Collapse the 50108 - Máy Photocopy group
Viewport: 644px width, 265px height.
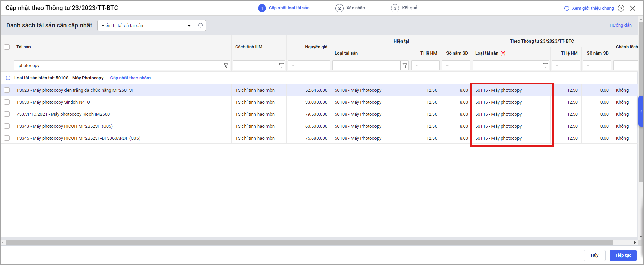8,78
